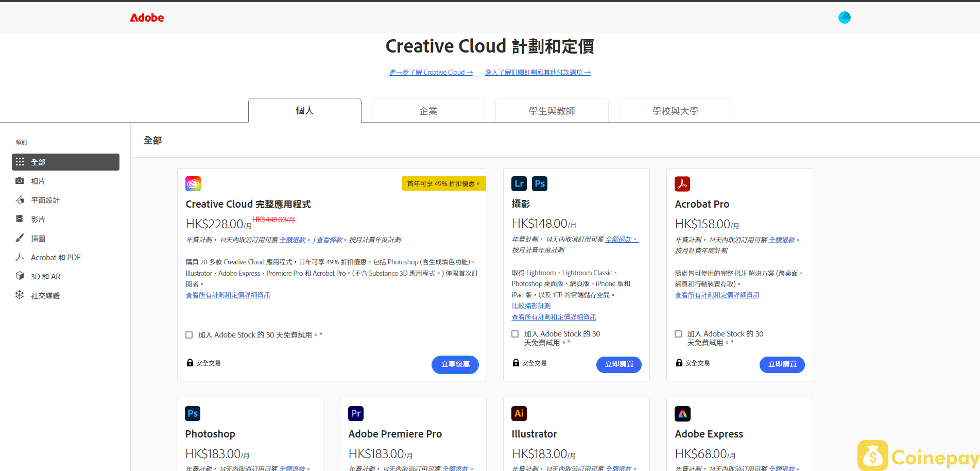The width and height of the screenshot is (980, 471).
Task: Click the Acrobat Pro red icon
Action: 682,184
